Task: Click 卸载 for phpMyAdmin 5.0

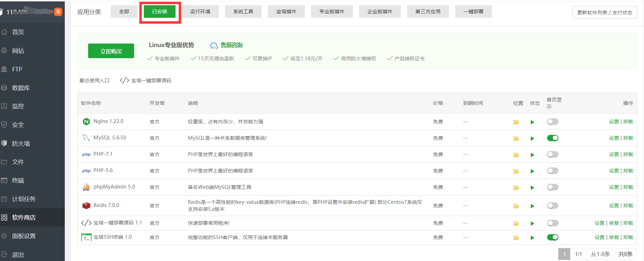Action: click(628, 187)
